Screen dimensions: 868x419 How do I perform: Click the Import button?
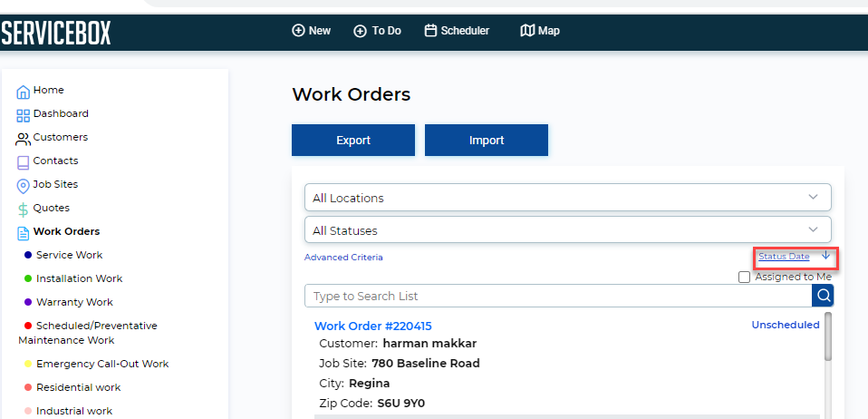487,141
